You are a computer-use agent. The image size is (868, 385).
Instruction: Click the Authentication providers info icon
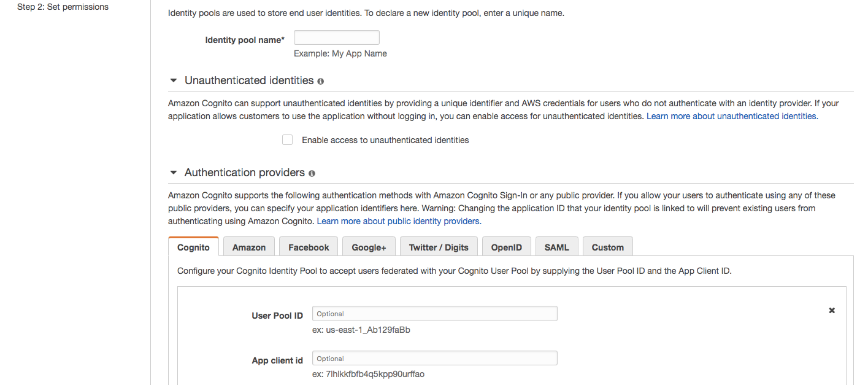312,173
